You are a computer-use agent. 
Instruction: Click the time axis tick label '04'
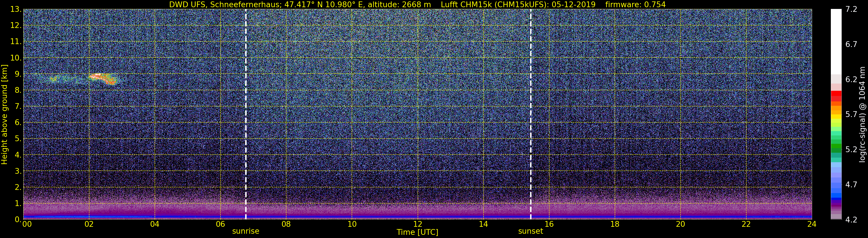click(155, 224)
